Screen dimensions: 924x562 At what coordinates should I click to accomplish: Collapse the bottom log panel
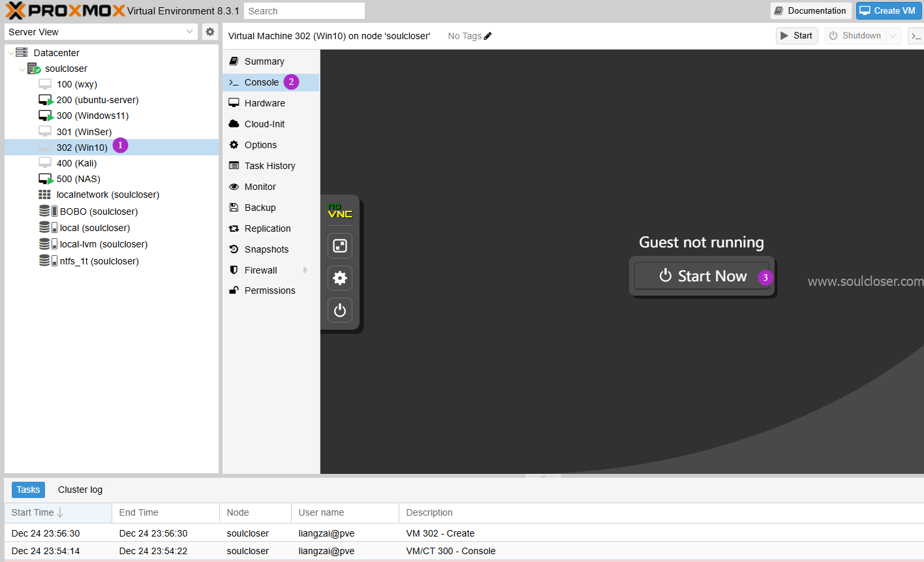tap(543, 476)
